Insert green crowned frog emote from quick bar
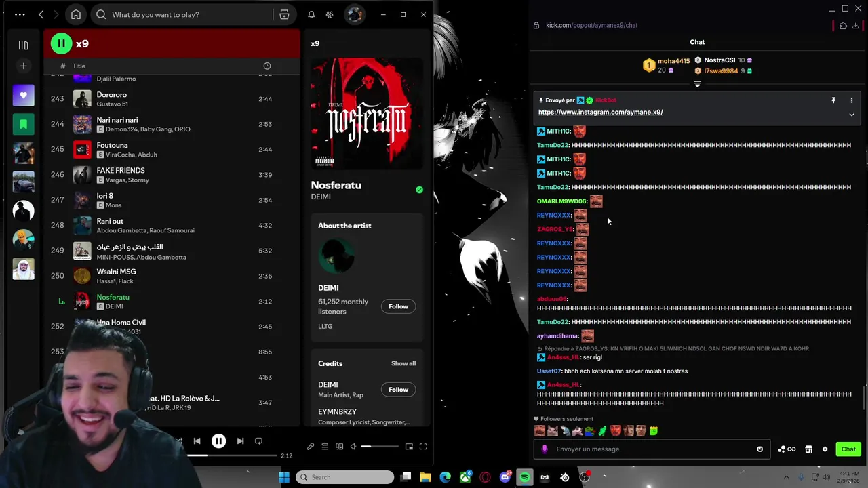The height and width of the screenshot is (488, 868). [654, 430]
